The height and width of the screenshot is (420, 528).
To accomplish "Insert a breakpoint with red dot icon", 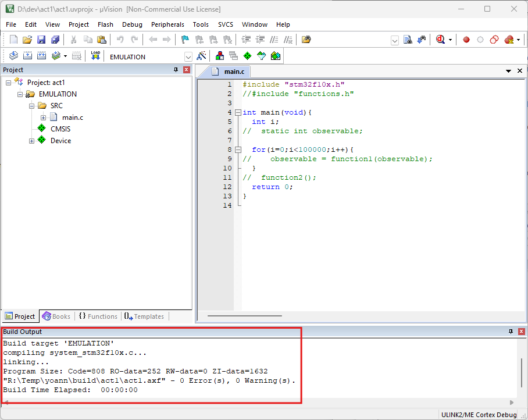I will click(x=466, y=40).
